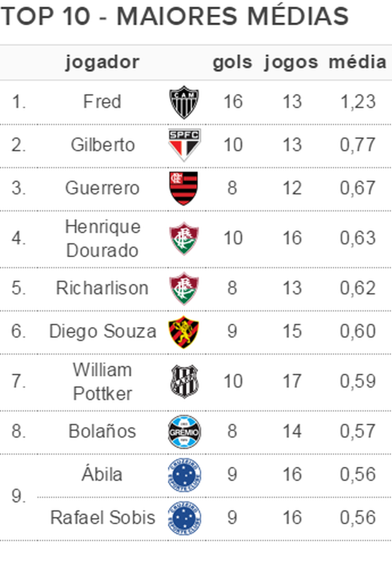Viewport: 392px width, 574px height.
Task: Click Guerrero's goals value 8
Action: point(232,188)
